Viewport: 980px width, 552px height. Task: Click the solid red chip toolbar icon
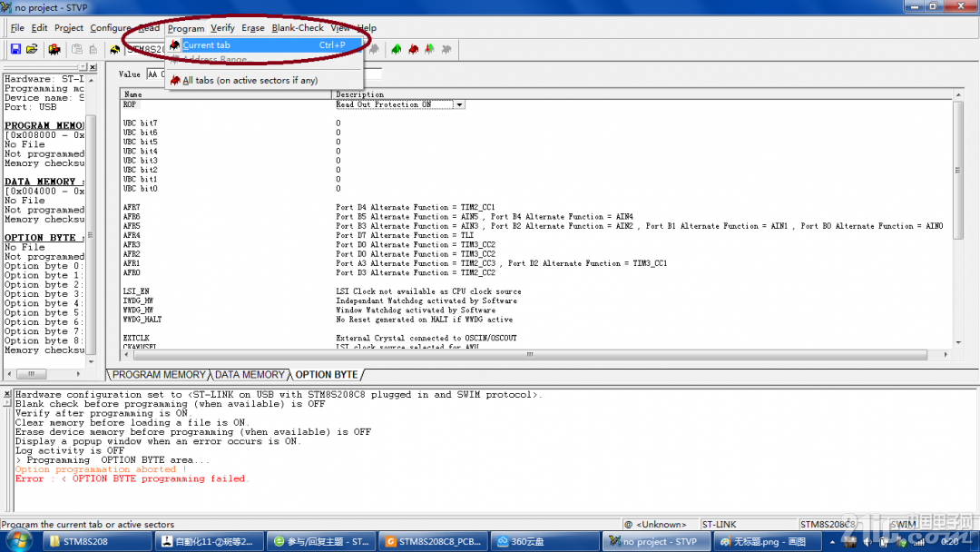point(413,49)
